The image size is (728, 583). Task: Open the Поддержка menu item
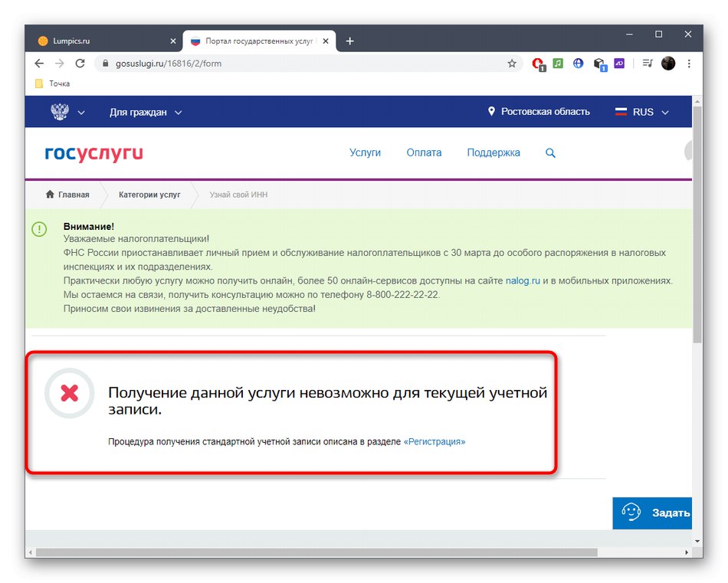[x=494, y=152]
